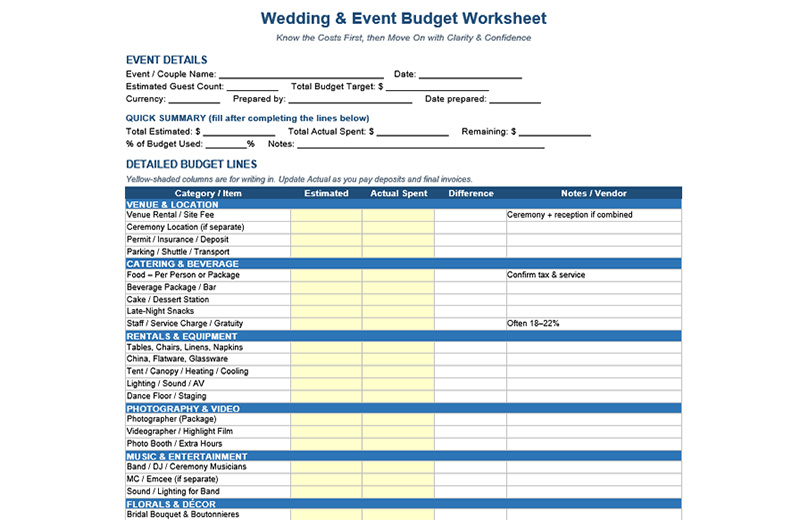Click the Photographer (Package) label

coord(171,419)
